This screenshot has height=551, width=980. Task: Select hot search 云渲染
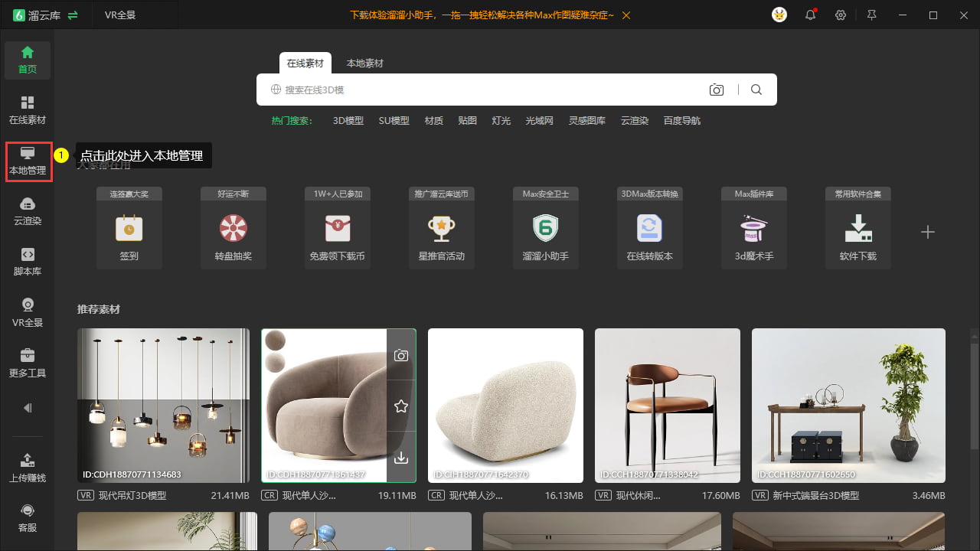point(635,121)
